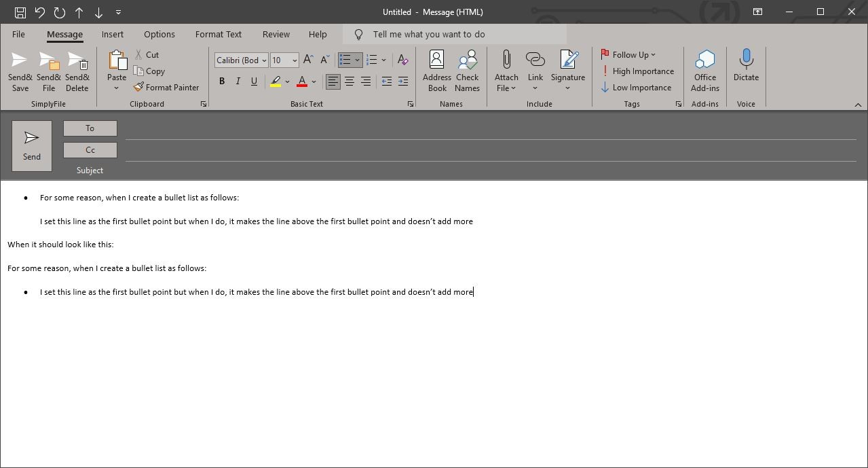This screenshot has height=468, width=868.
Task: Mark message as Low Importance
Action: click(x=636, y=87)
